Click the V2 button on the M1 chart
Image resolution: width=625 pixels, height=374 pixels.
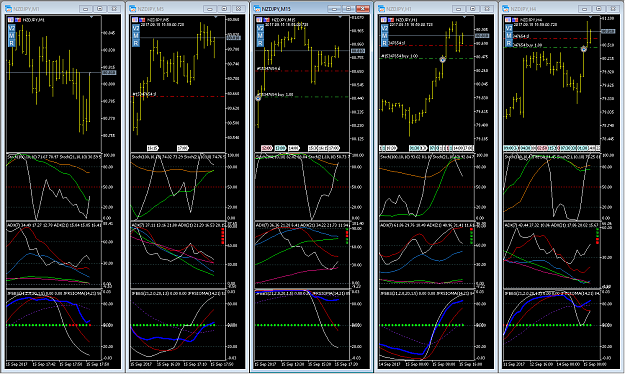coord(11,28)
